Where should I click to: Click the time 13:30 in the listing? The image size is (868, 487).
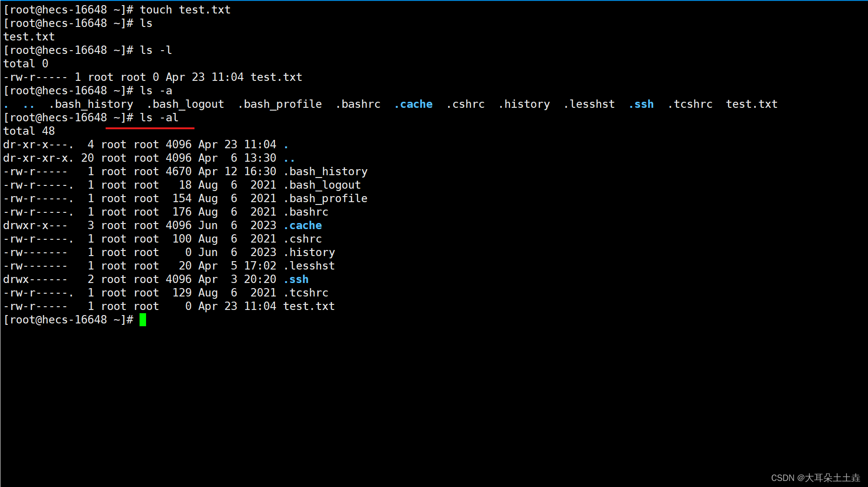[260, 158]
